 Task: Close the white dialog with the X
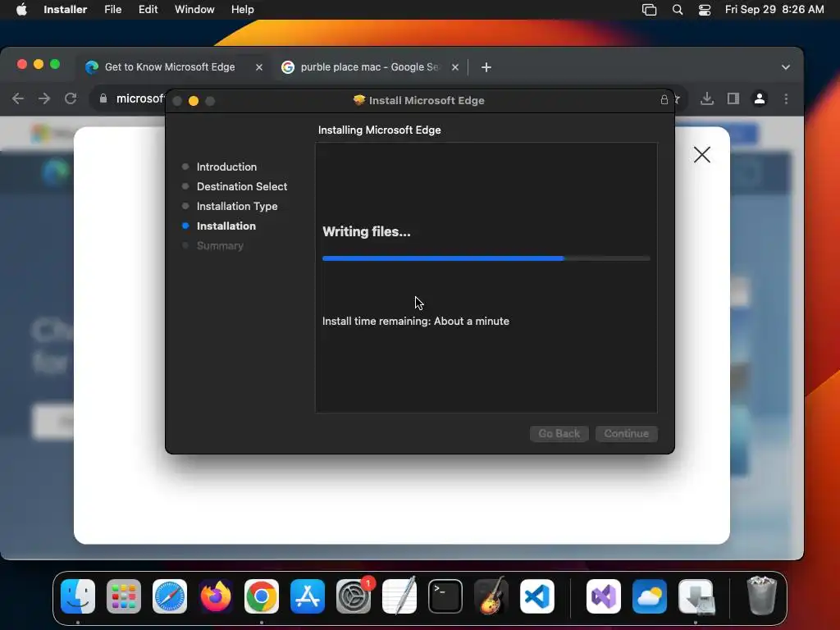[702, 155]
